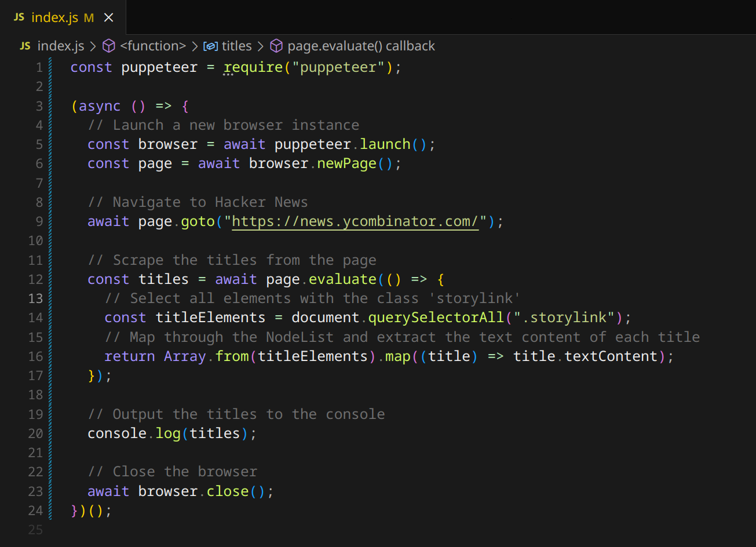
Task: Click the JS file icon in the tab
Action: [x=19, y=17]
